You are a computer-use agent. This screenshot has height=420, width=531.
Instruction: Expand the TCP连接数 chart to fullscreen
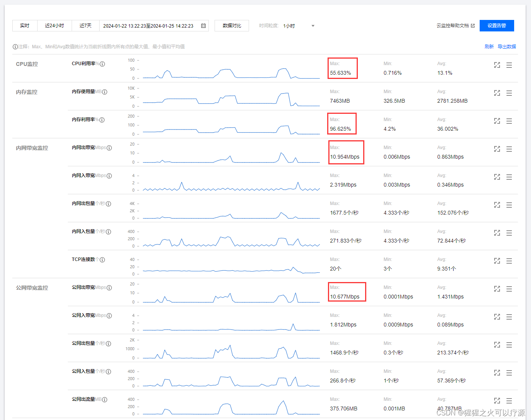(x=497, y=261)
